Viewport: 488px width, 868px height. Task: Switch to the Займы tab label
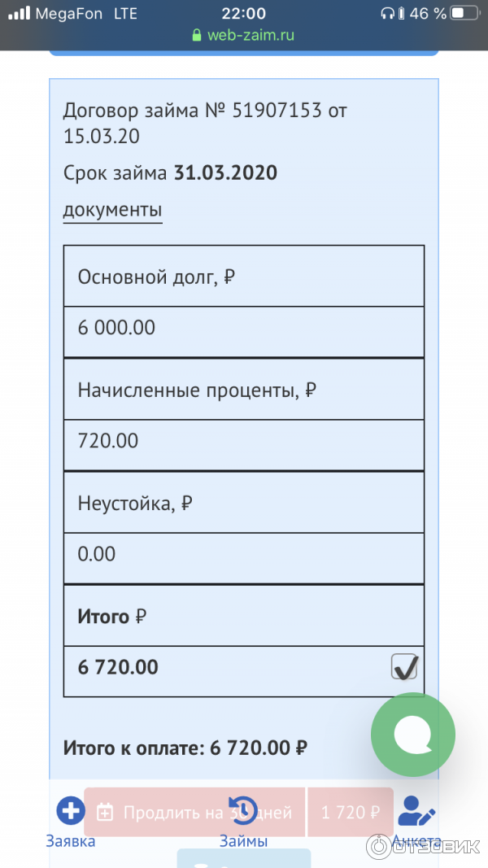pyautogui.click(x=243, y=841)
